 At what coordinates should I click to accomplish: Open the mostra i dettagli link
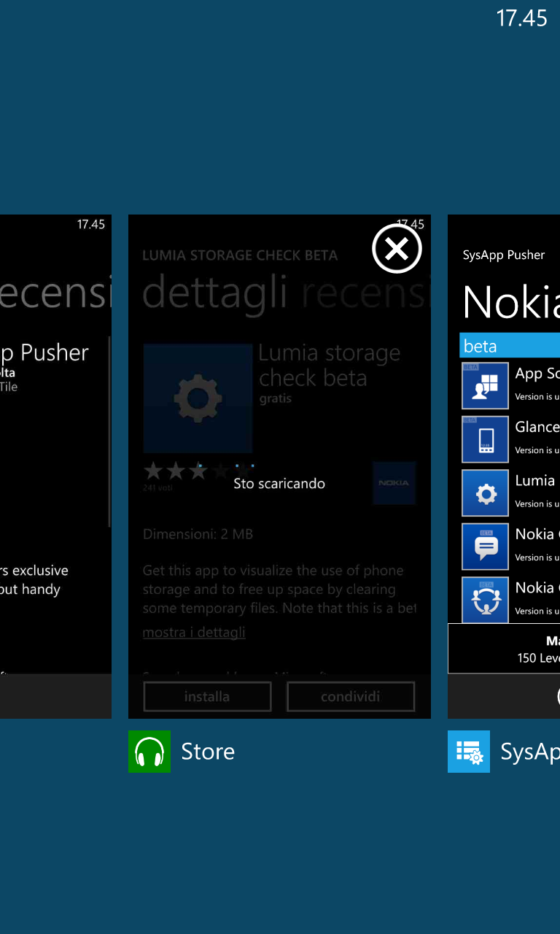tap(194, 633)
